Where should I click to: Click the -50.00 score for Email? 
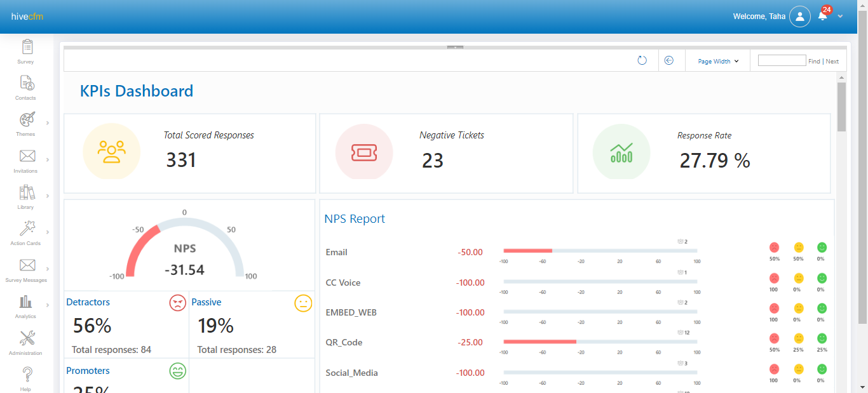coord(470,252)
